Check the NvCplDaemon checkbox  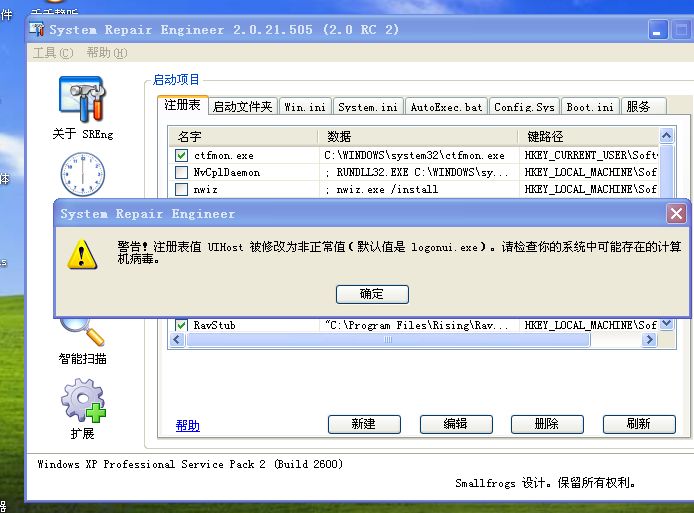(181, 172)
